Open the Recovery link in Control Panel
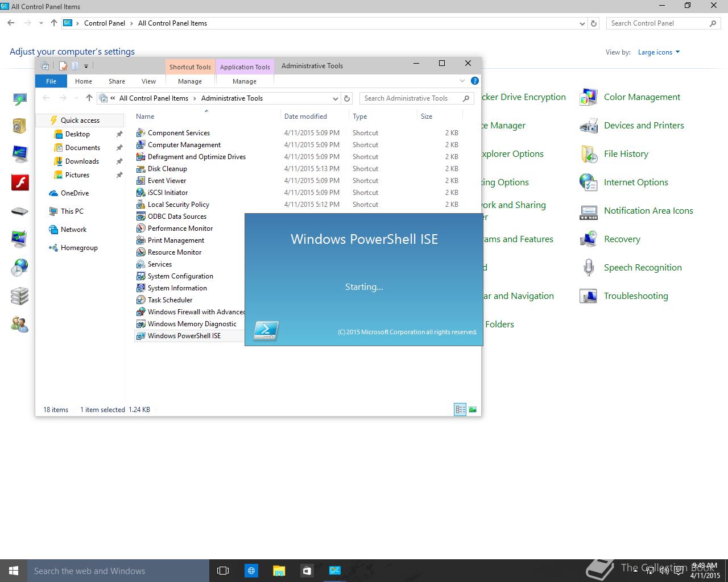Viewport: 728px width, 582px height. click(x=622, y=239)
